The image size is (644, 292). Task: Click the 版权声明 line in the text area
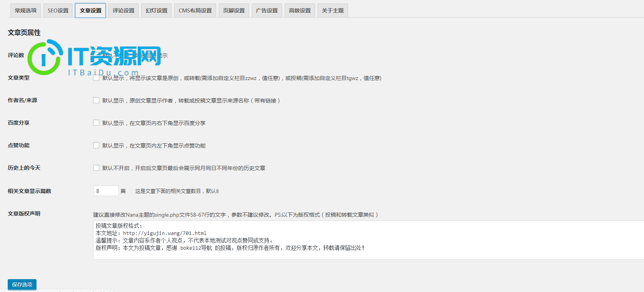coord(230,248)
